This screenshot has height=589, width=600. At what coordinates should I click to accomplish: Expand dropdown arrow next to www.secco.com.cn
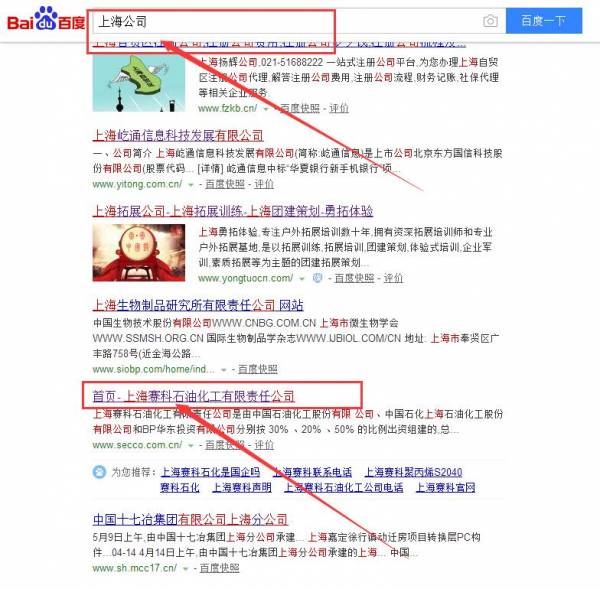[191, 446]
